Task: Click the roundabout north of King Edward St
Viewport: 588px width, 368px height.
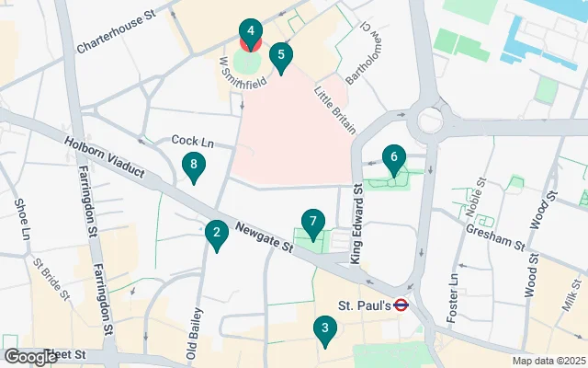Action: coord(431,121)
